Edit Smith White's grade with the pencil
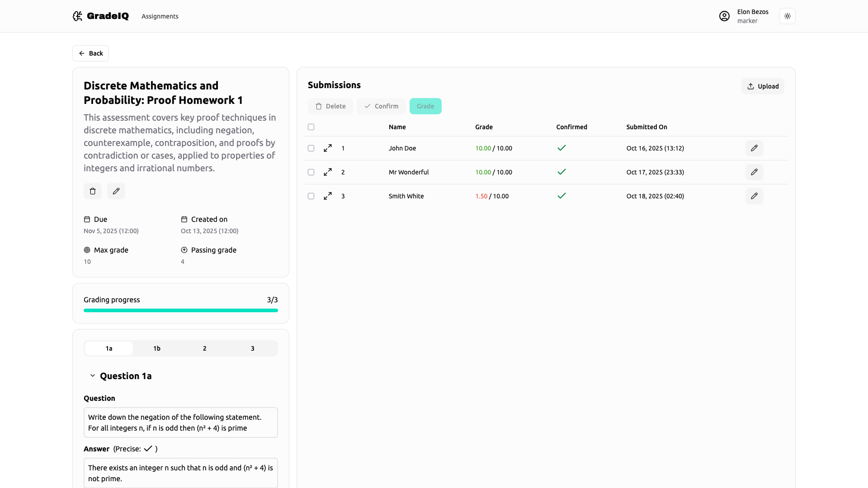The height and width of the screenshot is (488, 868). click(x=754, y=196)
